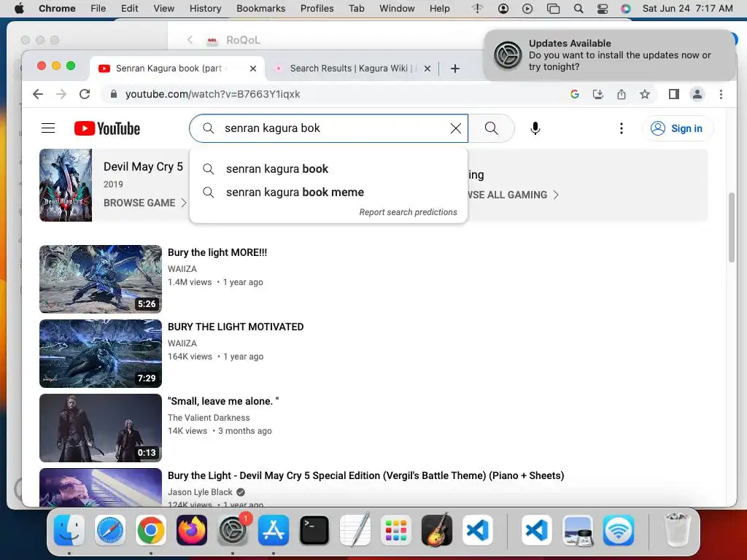Open YouTube settings three-dot menu
The width and height of the screenshot is (747, 560).
point(622,128)
